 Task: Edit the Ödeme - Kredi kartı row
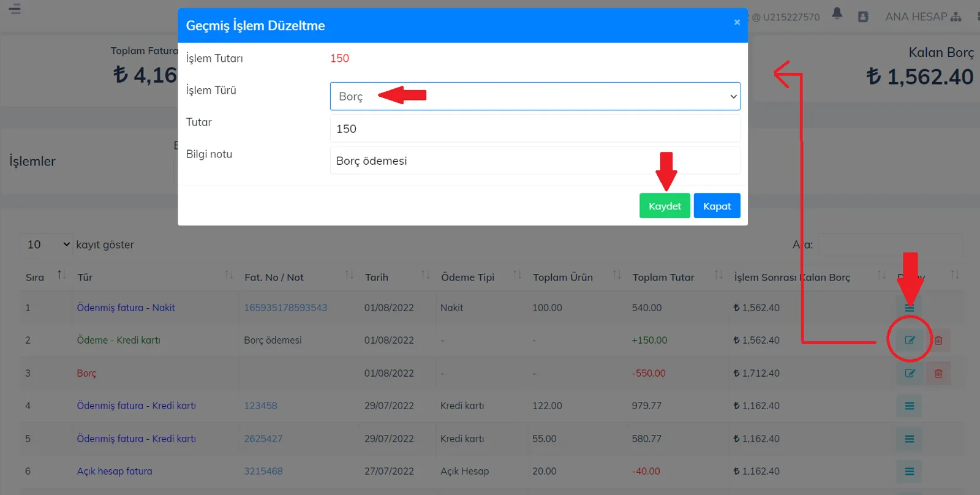pyautogui.click(x=910, y=340)
